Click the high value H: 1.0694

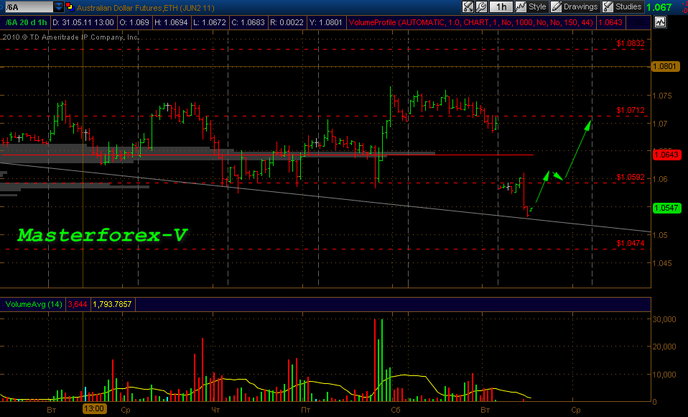(x=171, y=22)
